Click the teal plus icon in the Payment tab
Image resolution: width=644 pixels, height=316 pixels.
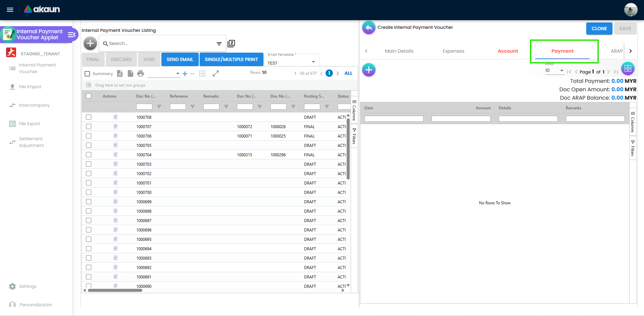pos(368,70)
